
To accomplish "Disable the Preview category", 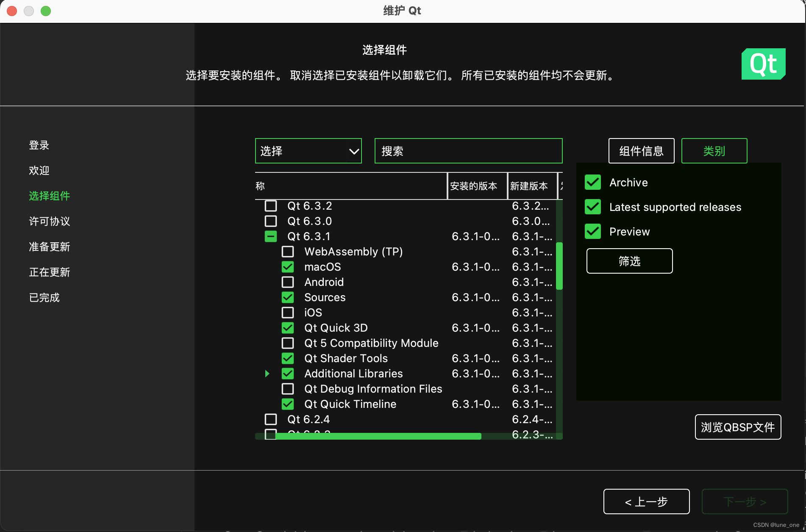I will [x=592, y=231].
